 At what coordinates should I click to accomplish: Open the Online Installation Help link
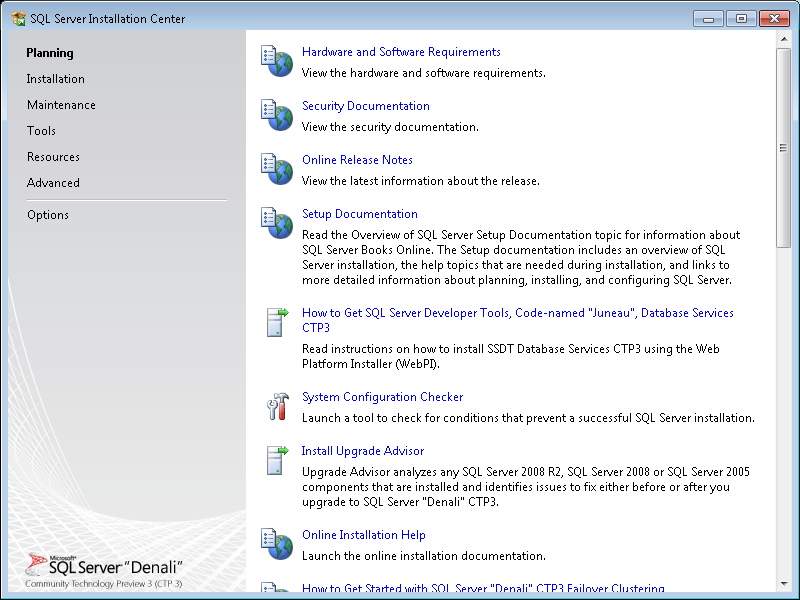[364, 535]
